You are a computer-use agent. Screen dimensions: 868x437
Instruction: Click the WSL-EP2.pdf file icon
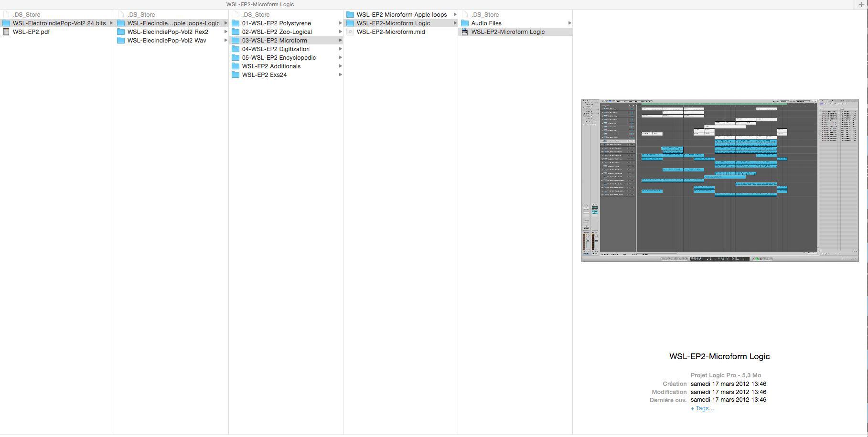[x=6, y=32]
